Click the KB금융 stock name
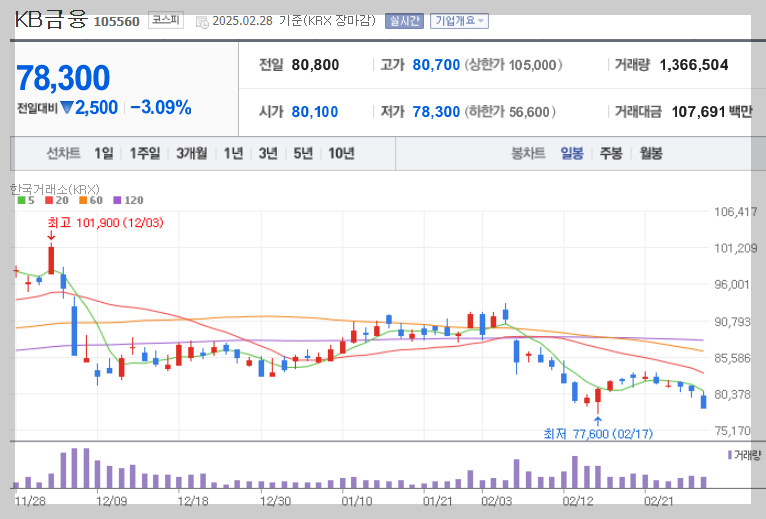Screen dimensions: 766x519 51,20
